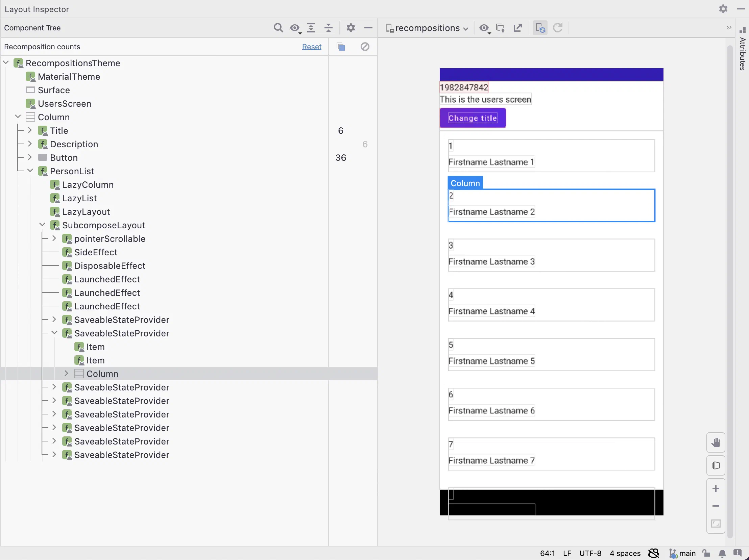
Task: Click the refresh layout icon
Action: click(558, 28)
